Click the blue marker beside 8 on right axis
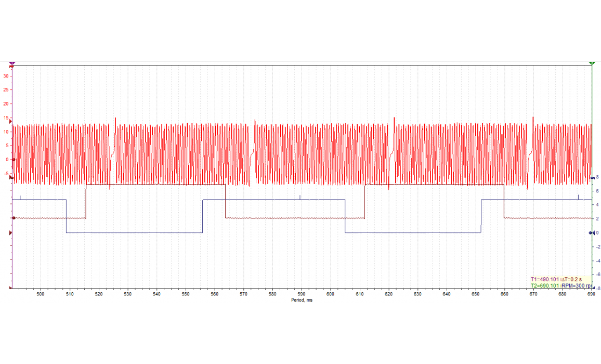 click(592, 178)
